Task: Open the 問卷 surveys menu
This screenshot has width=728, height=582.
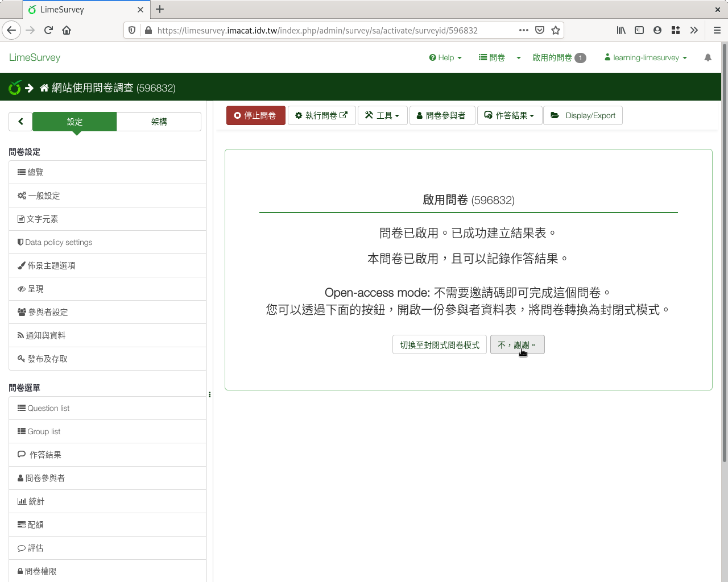Action: [492, 57]
